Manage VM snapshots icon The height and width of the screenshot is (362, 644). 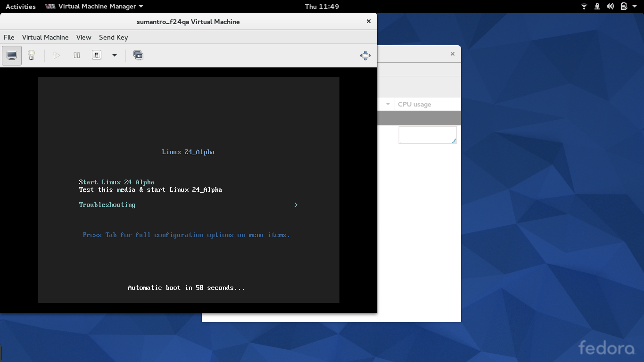coord(138,55)
